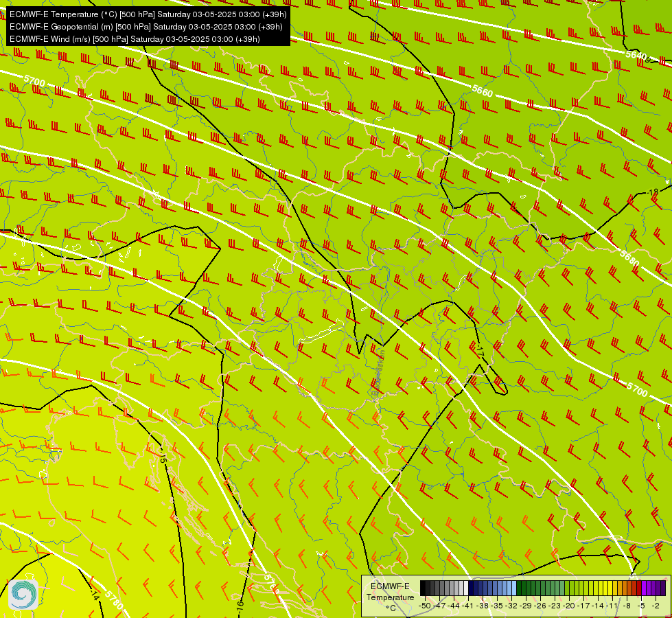Click the -44 value on the legend
The image size is (672, 618).
click(454, 606)
